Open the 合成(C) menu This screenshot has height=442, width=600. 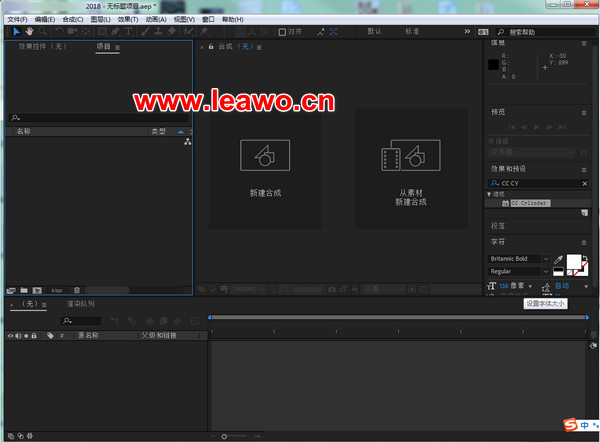(73, 20)
